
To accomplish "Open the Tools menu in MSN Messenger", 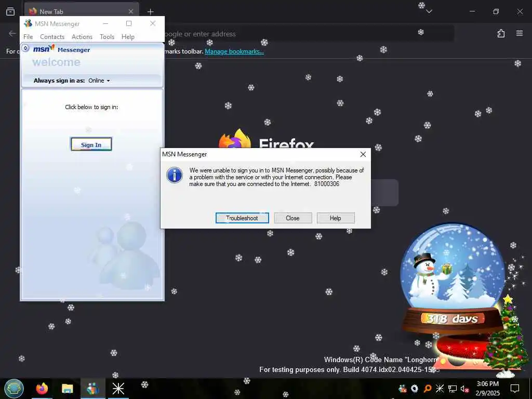I will tap(107, 37).
